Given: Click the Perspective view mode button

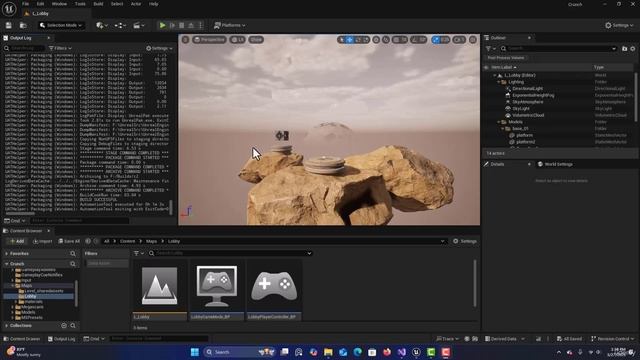Looking at the screenshot, I should pyautogui.click(x=209, y=40).
